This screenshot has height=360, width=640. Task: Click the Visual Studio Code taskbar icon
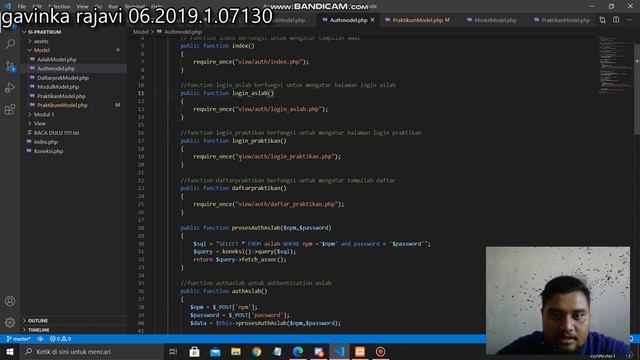(x=339, y=351)
